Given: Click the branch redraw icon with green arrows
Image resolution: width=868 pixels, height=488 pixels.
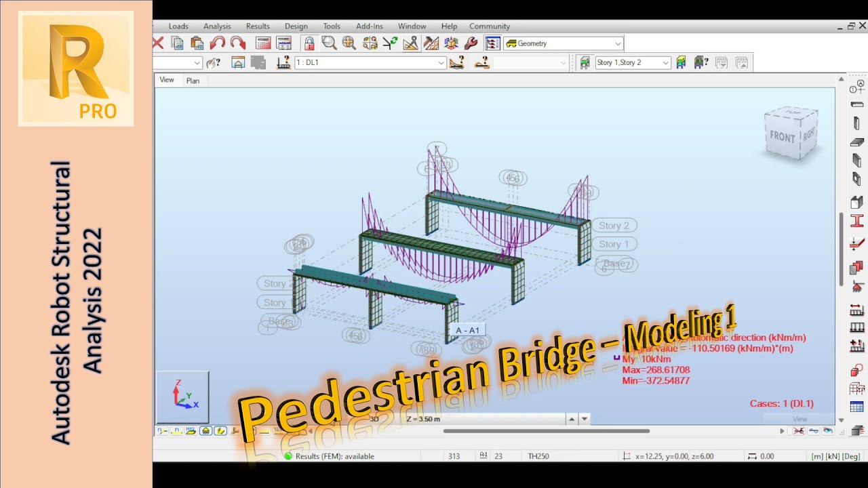Looking at the screenshot, I should click(390, 43).
